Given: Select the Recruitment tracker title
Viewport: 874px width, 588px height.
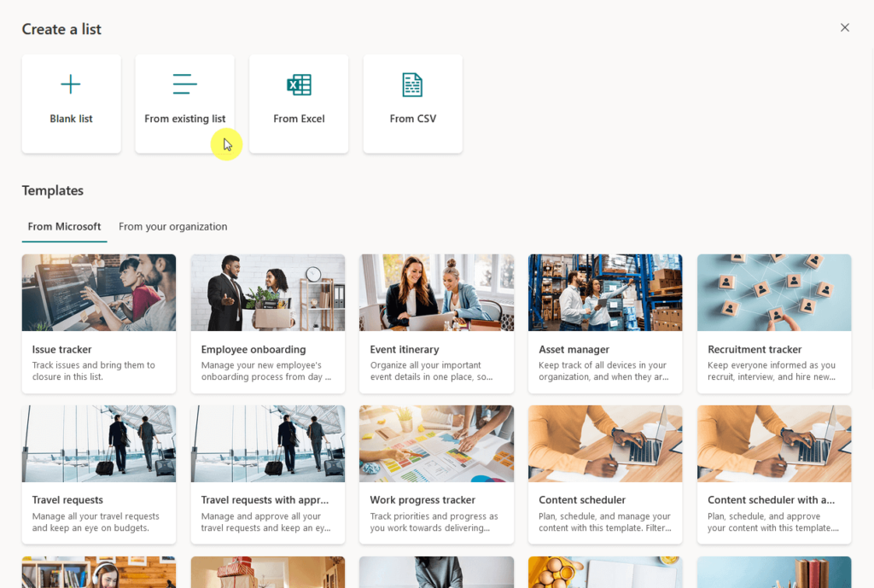Looking at the screenshot, I should pos(755,349).
